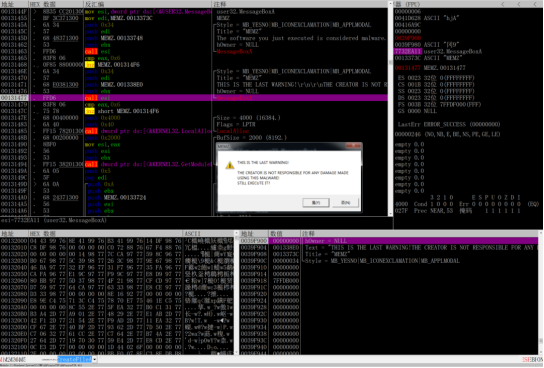
Task: Click the stack pane vertical scrollbar
Action: [x=541, y=293]
